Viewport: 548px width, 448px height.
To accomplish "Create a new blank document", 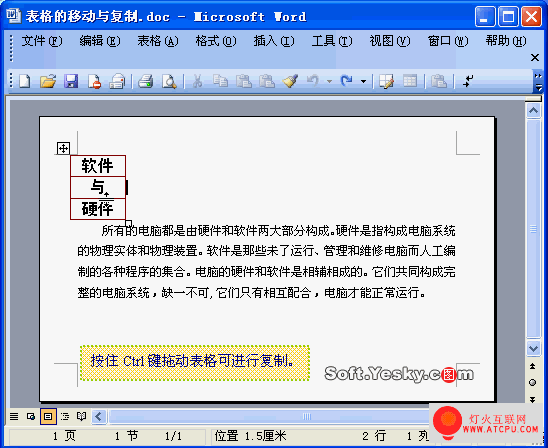I will pos(25,81).
